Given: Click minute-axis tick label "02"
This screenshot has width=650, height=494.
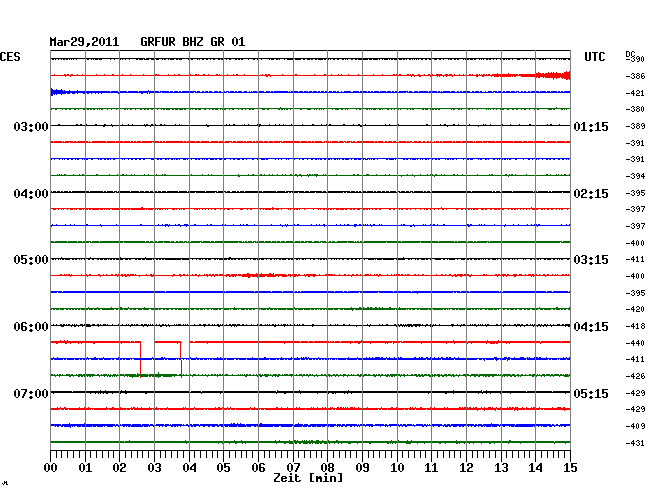Looking at the screenshot, I should click(x=119, y=468).
